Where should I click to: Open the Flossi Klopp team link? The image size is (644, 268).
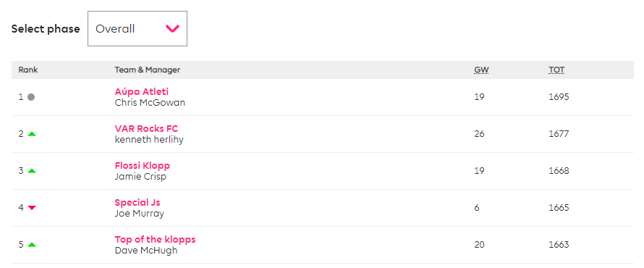(x=142, y=166)
